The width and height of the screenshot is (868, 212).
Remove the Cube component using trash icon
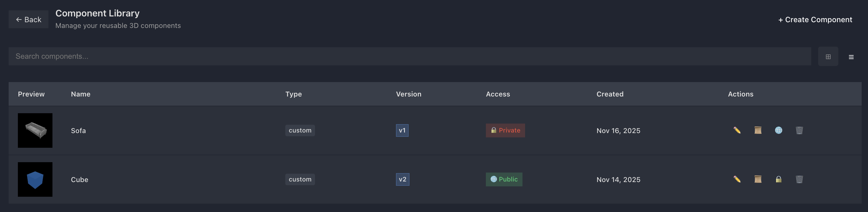[x=799, y=179]
